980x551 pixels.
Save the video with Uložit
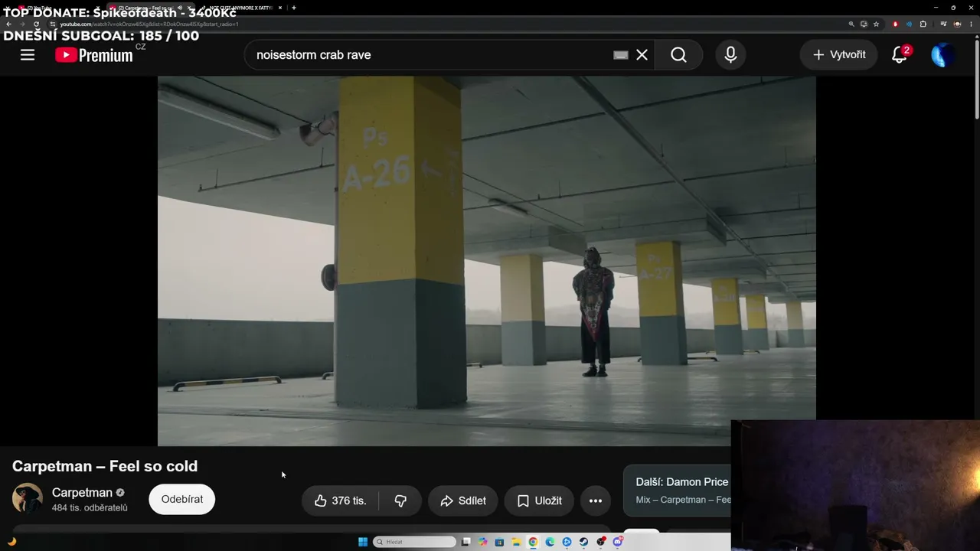[x=539, y=500]
